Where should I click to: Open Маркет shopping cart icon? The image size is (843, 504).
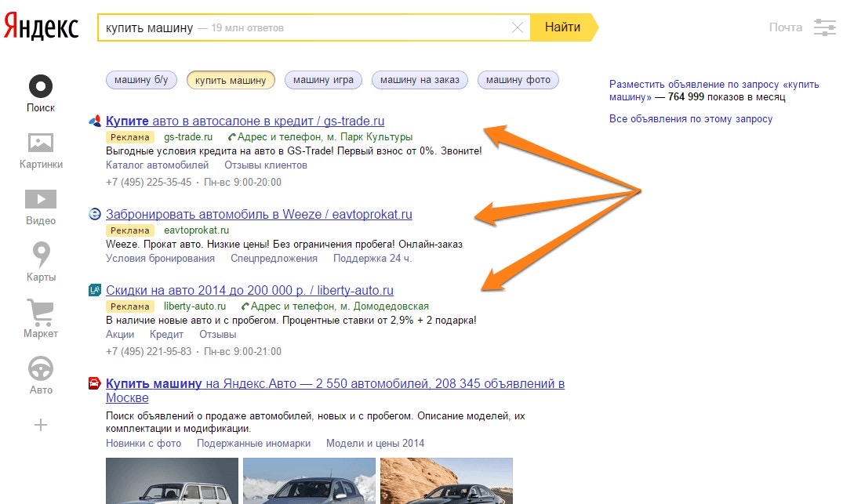coord(41,312)
